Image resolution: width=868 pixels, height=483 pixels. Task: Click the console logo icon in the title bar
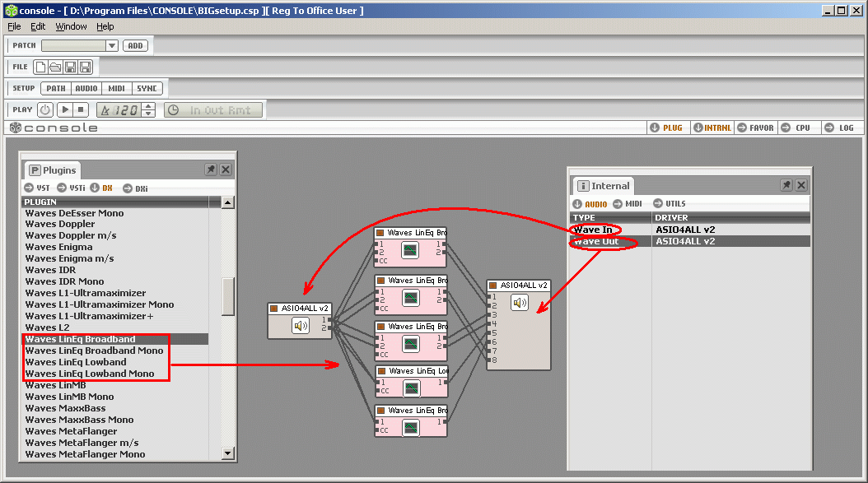[11, 11]
